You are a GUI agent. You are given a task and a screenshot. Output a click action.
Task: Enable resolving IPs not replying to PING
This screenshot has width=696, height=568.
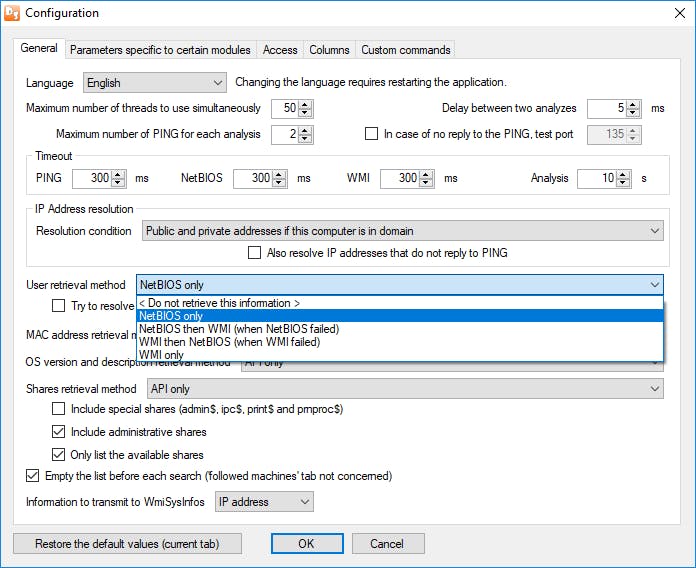254,252
